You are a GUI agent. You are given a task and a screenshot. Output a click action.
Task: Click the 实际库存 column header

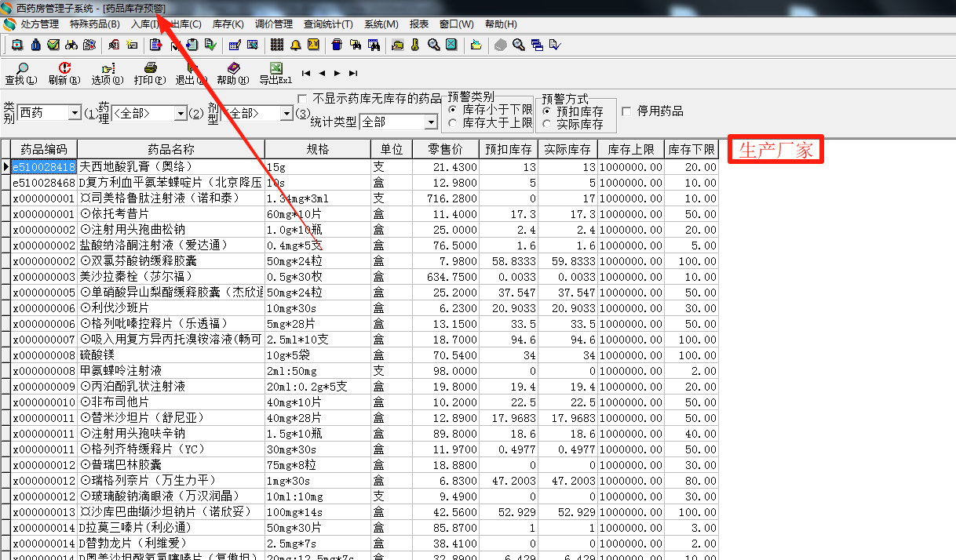pyautogui.click(x=567, y=149)
